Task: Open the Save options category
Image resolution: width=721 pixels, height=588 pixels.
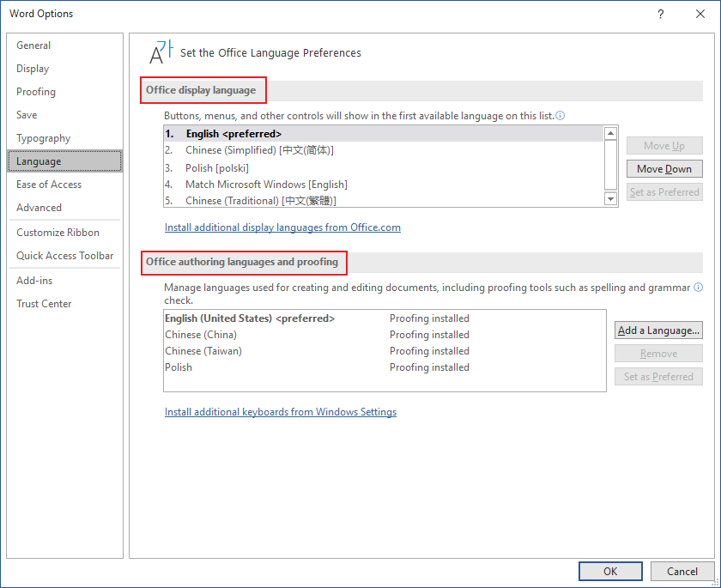Action: (x=65, y=114)
